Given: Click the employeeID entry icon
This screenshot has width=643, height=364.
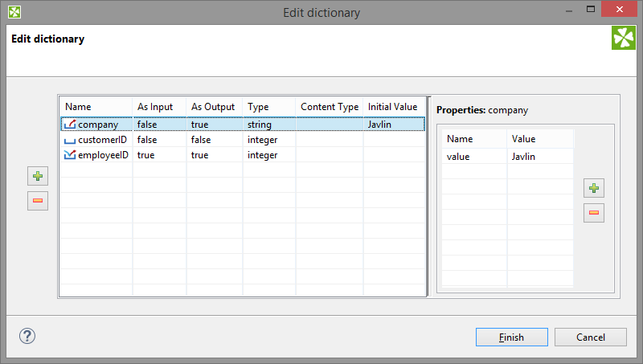Looking at the screenshot, I should (70, 155).
